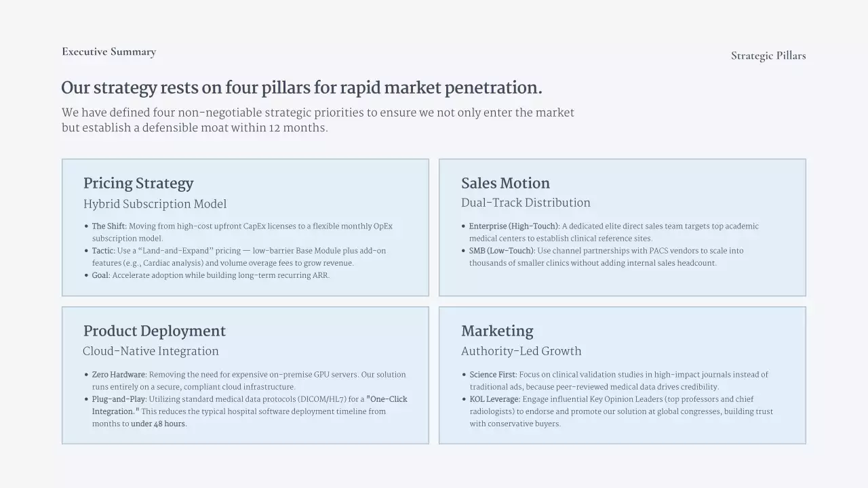Click the Zero Hardware bullet label
This screenshot has height=488, width=868.
point(119,375)
